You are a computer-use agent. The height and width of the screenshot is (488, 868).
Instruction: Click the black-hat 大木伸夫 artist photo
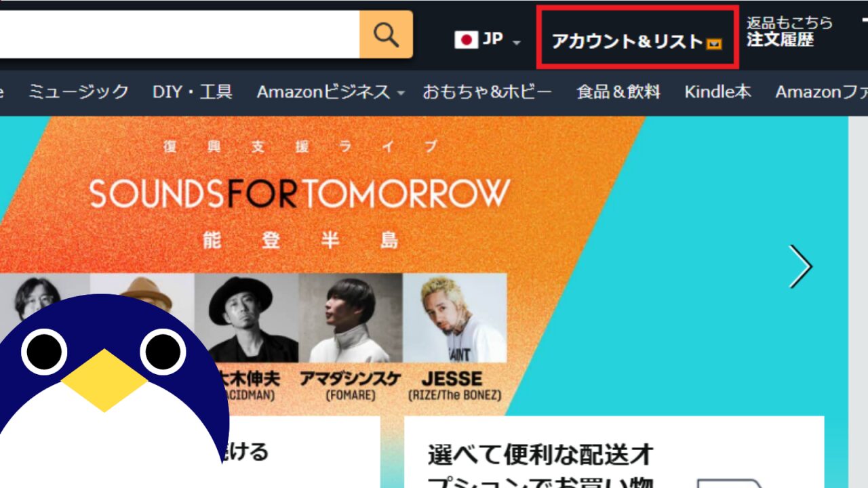[247, 318]
